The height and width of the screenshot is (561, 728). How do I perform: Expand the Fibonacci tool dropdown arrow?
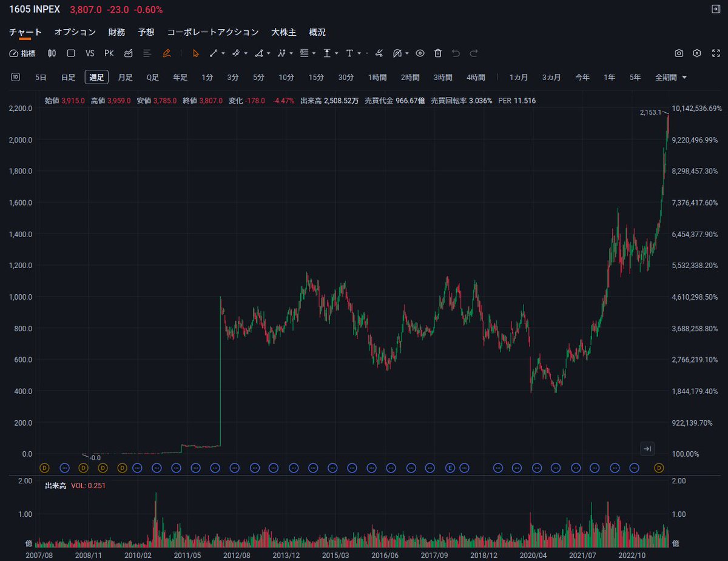point(314,53)
